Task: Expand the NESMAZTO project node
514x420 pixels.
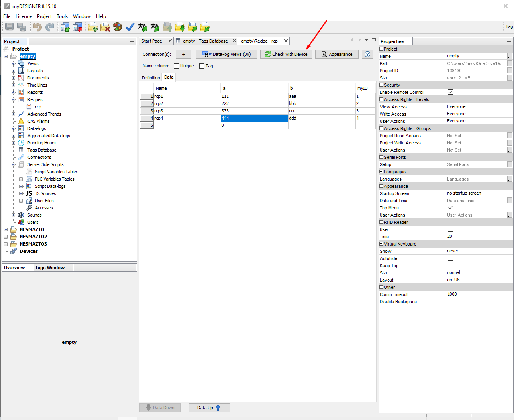Action: pyautogui.click(x=6, y=229)
